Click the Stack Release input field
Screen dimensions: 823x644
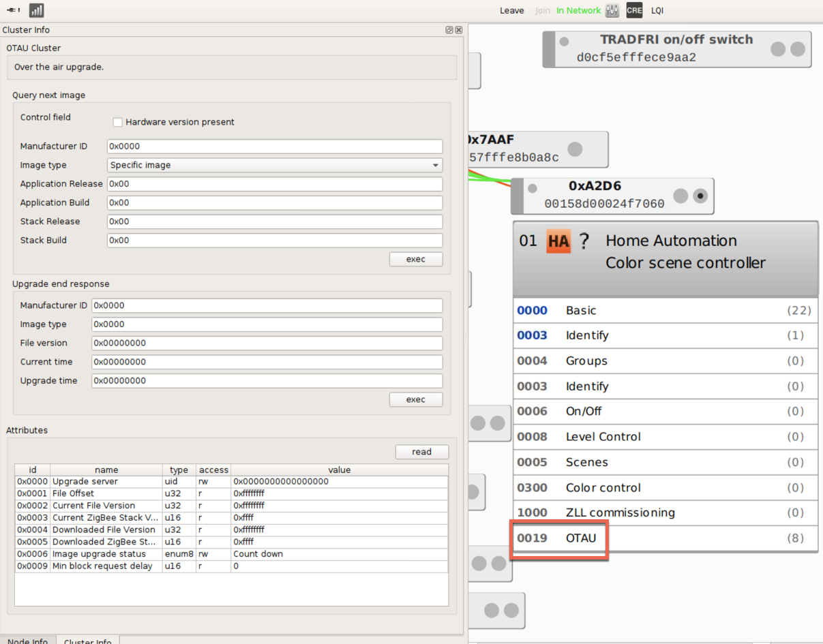[275, 221]
